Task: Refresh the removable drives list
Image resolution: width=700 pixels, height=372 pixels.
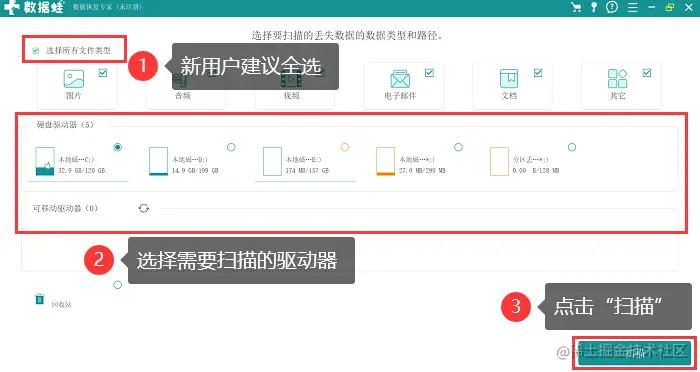Action: pos(143,208)
